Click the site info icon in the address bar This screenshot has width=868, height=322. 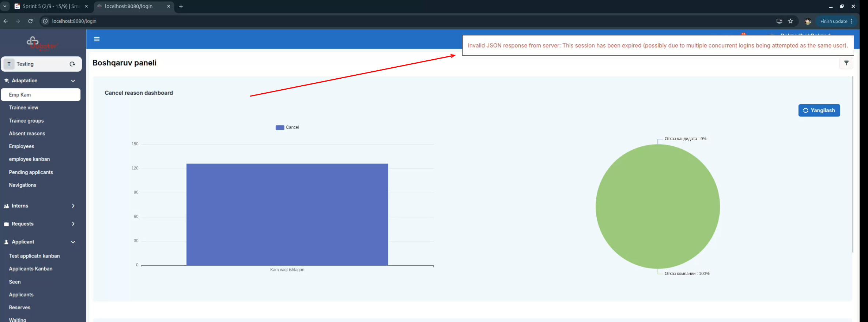click(45, 21)
